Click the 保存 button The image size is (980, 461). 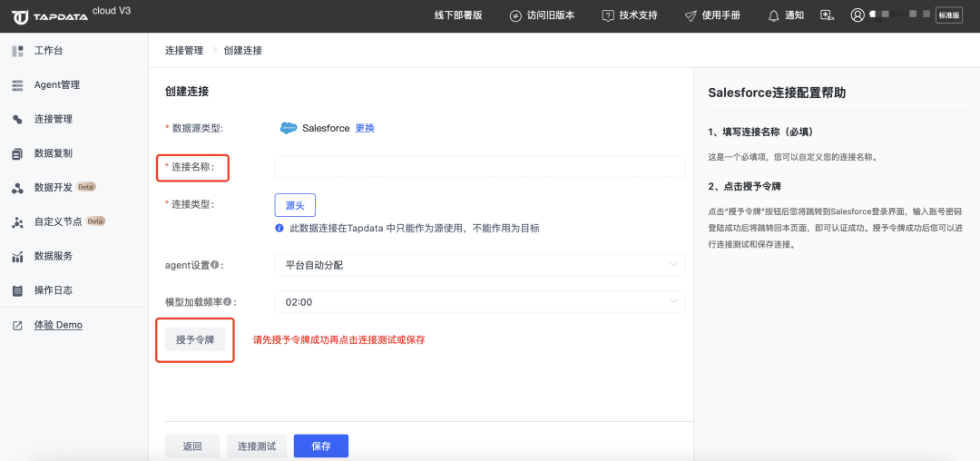click(x=321, y=446)
